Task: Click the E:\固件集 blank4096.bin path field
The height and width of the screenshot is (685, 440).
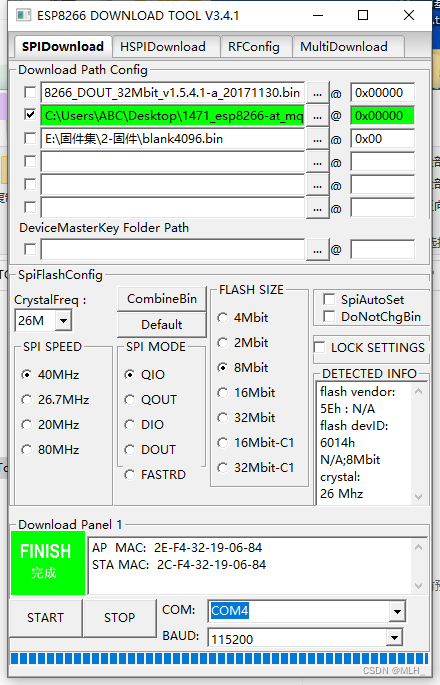Action: pyautogui.click(x=173, y=139)
